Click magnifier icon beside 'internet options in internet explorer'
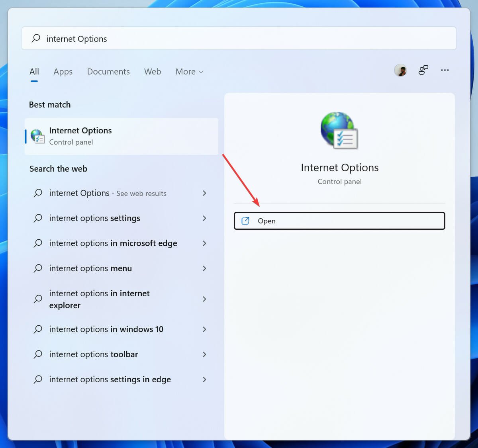The width and height of the screenshot is (478, 448). pos(38,299)
